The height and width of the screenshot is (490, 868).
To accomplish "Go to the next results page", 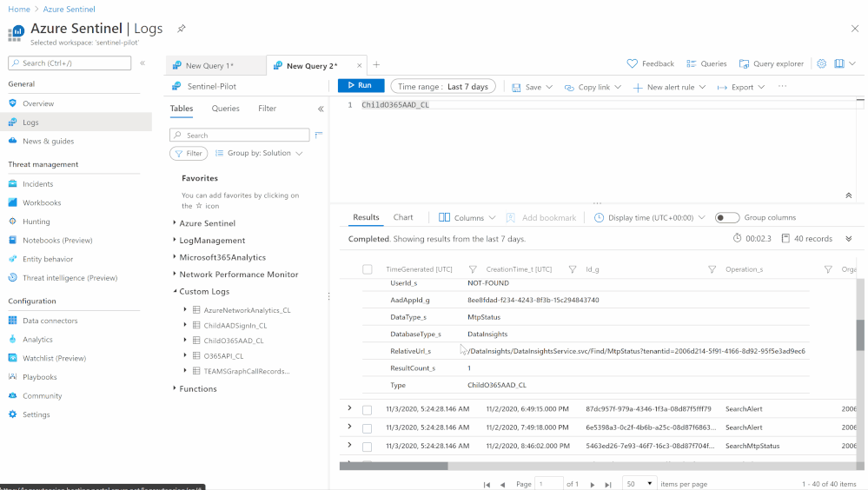I will tap(593, 485).
